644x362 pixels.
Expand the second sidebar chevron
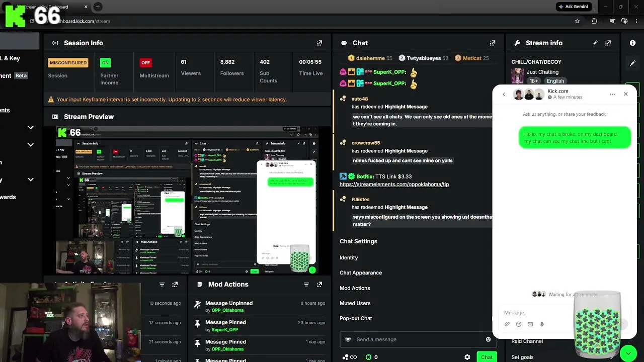(x=31, y=145)
